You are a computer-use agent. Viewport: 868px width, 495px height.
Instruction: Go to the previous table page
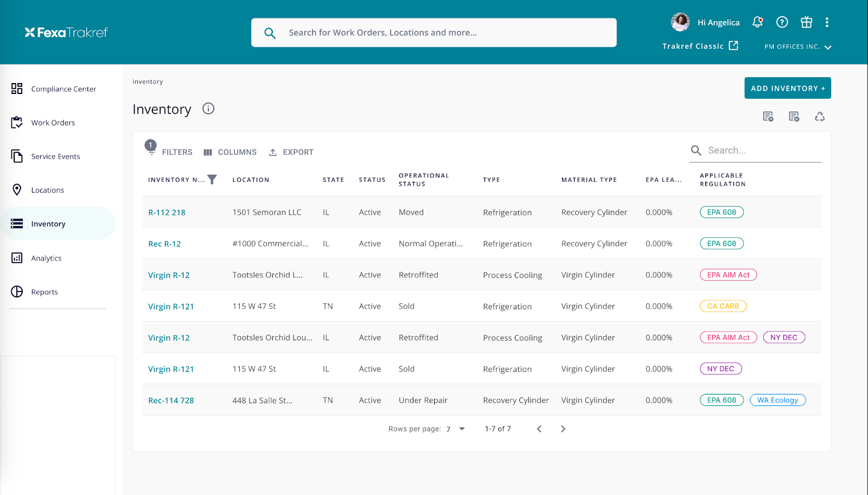[x=539, y=429]
